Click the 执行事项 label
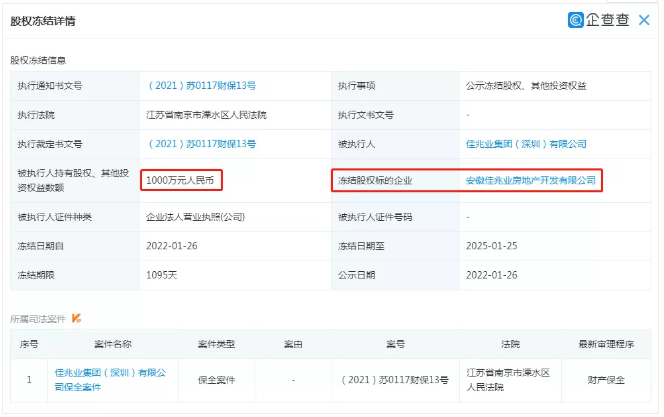Screen dimensions: 664x417 coord(356,86)
